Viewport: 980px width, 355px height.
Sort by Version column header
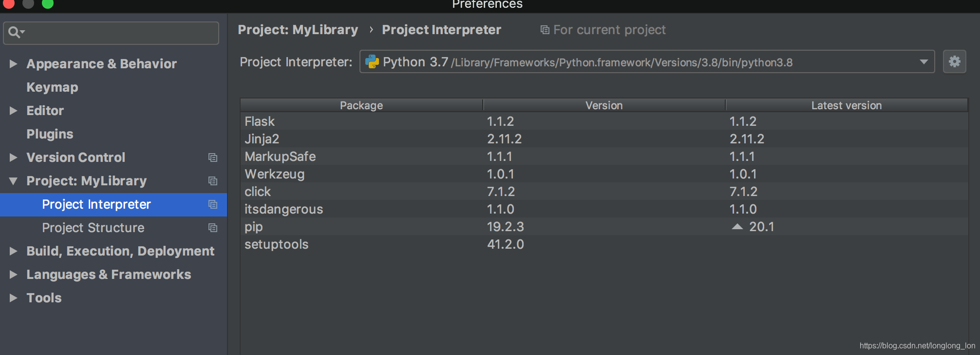(604, 105)
